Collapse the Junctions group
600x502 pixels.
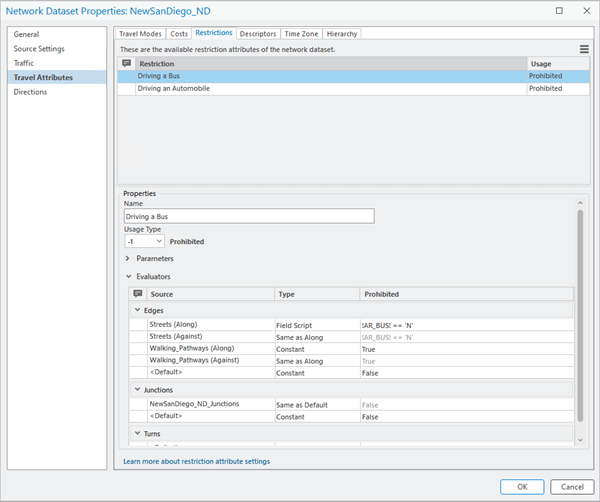[x=137, y=389]
